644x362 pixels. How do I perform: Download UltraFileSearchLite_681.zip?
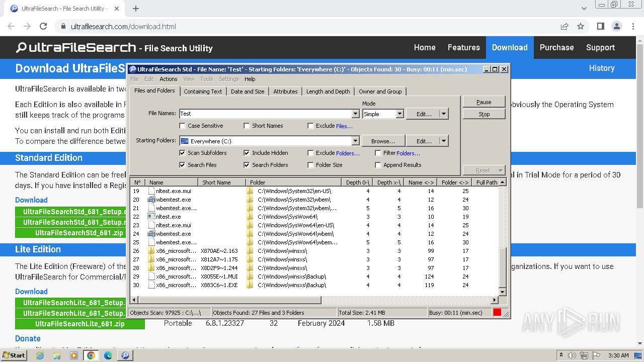(x=80, y=324)
